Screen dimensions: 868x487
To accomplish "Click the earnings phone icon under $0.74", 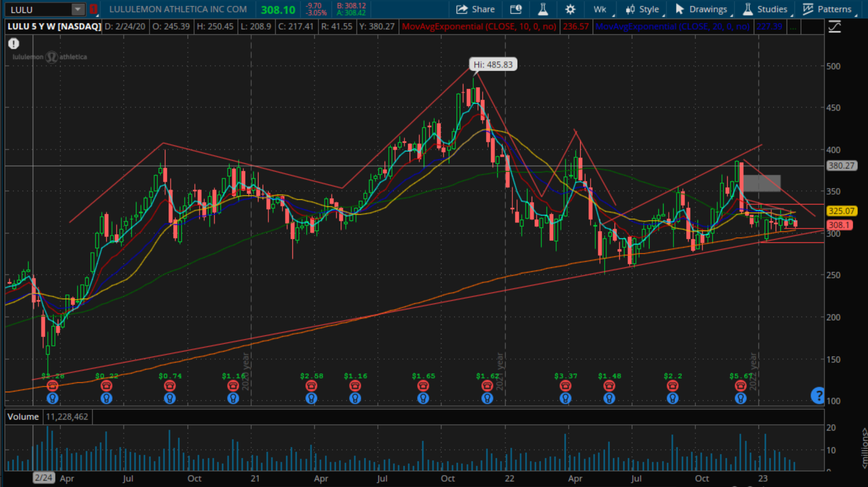I will (x=170, y=386).
